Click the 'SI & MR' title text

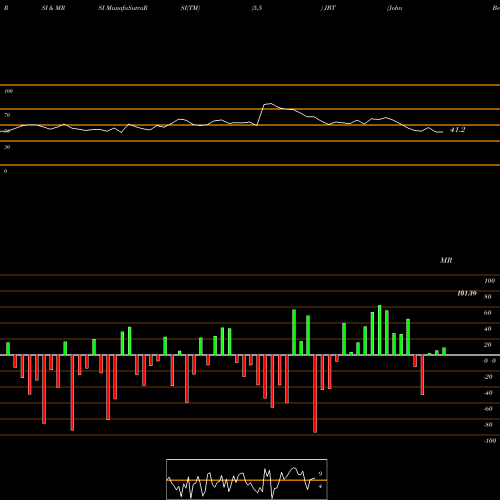(53, 8)
